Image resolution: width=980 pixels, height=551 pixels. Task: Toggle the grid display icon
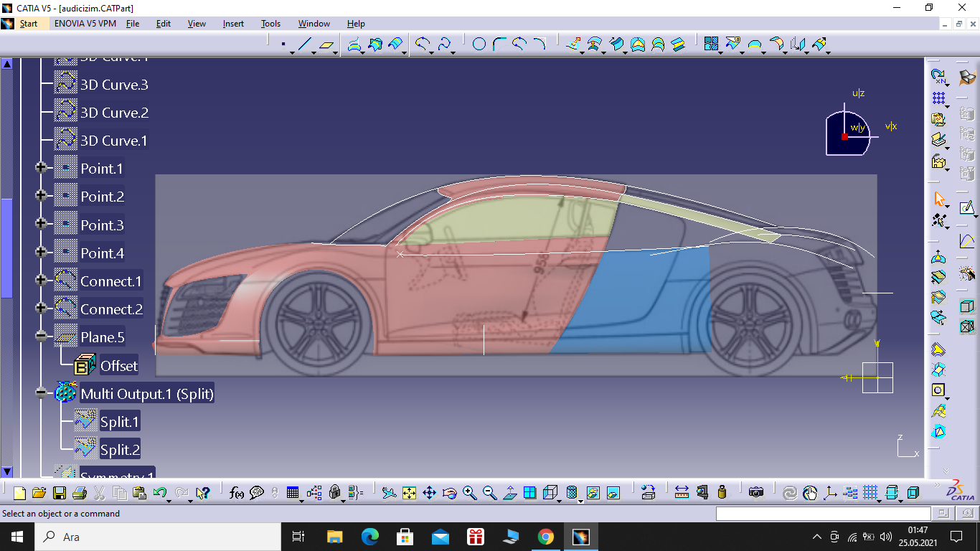(x=870, y=493)
